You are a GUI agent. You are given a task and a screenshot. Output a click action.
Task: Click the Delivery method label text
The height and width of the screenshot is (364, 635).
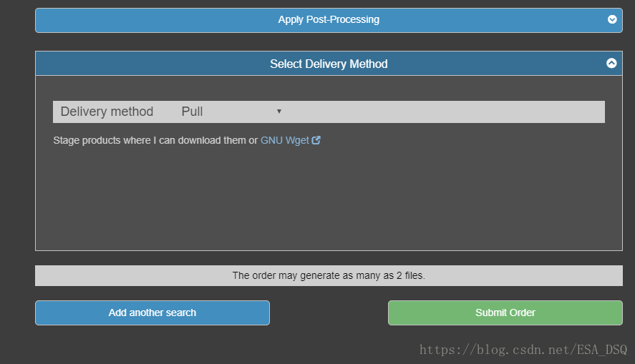[x=107, y=112]
